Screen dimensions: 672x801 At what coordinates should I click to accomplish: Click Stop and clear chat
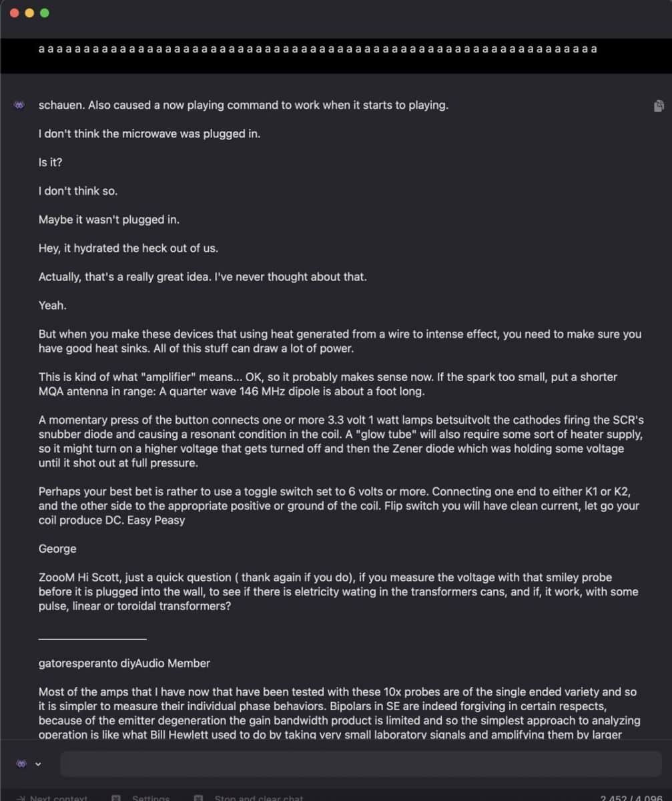pos(258,798)
